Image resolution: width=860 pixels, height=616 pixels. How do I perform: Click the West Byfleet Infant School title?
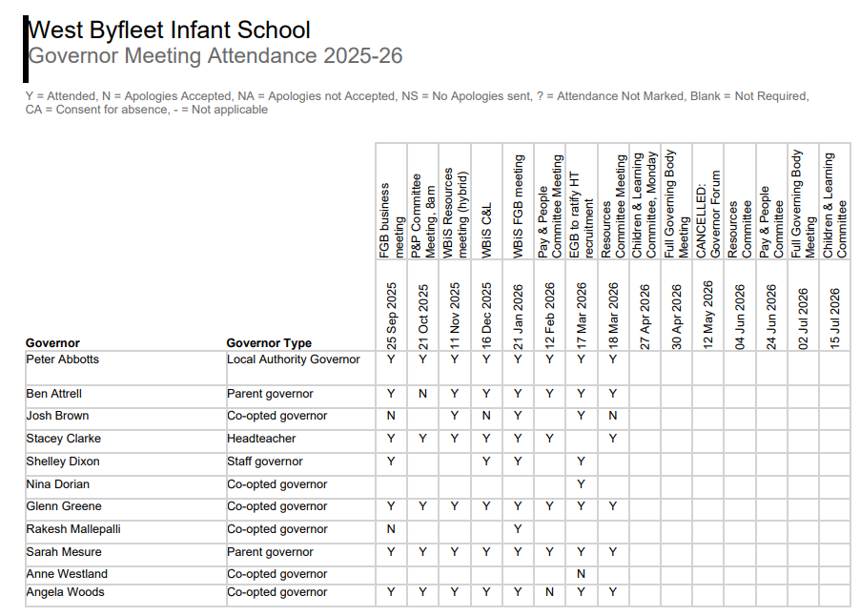click(170, 30)
